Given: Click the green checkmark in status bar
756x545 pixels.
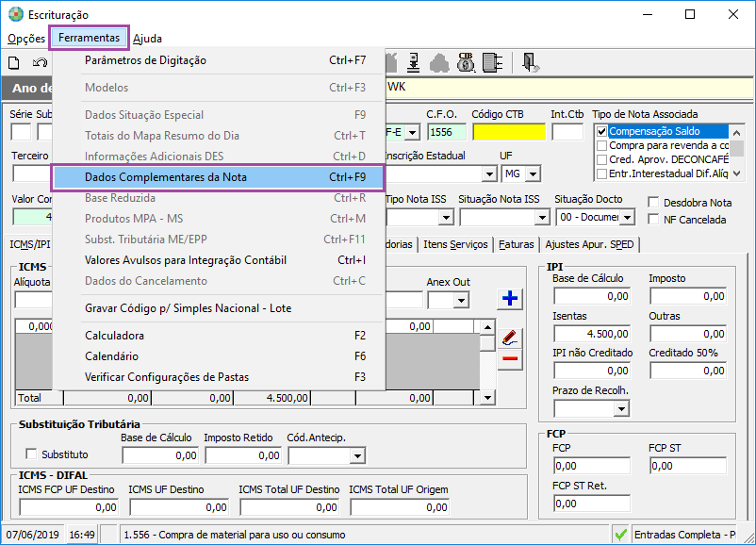Looking at the screenshot, I should pyautogui.click(x=620, y=535).
